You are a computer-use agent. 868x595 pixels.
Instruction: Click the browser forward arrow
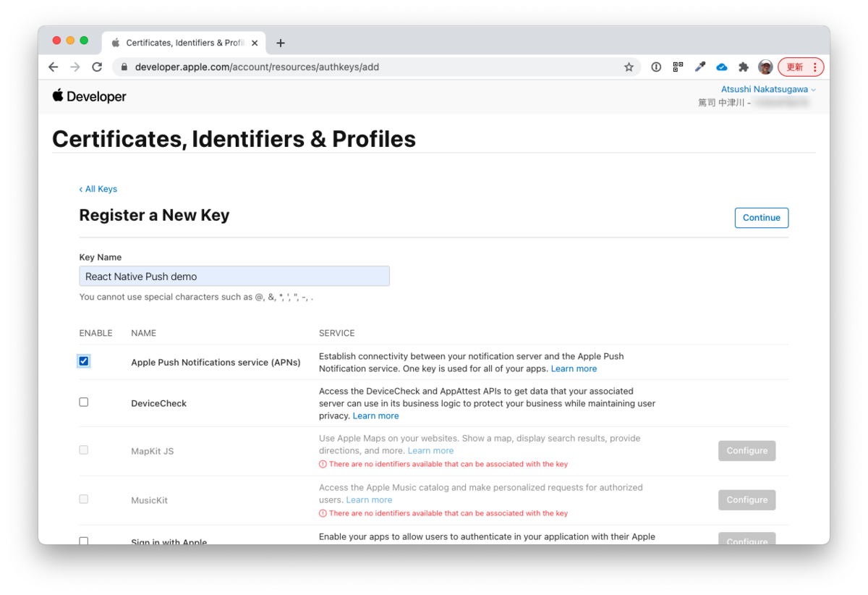[x=75, y=67]
